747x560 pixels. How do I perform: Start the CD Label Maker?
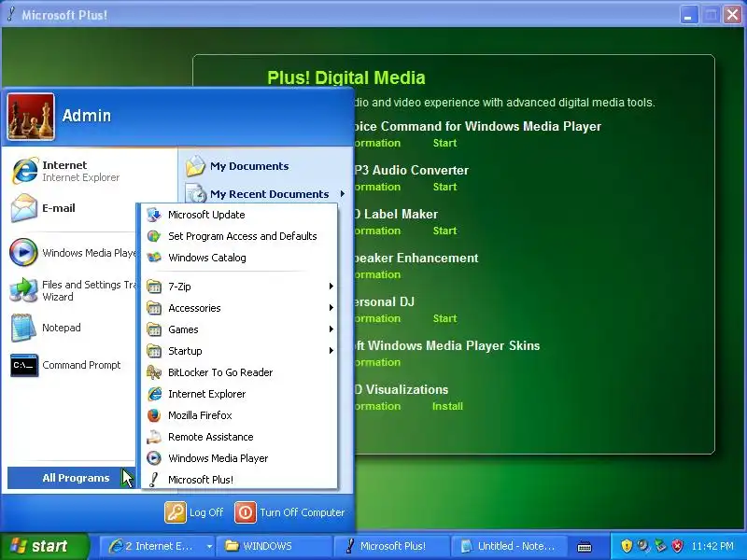pos(445,231)
